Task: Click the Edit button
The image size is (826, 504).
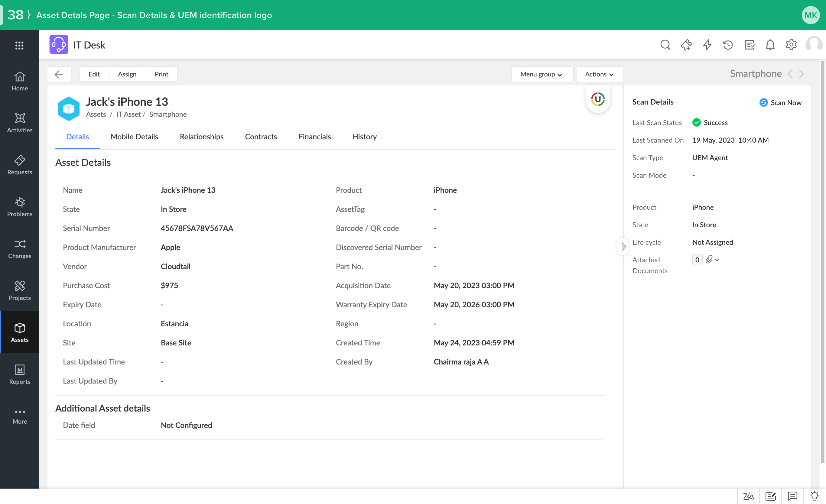Action: [x=94, y=74]
